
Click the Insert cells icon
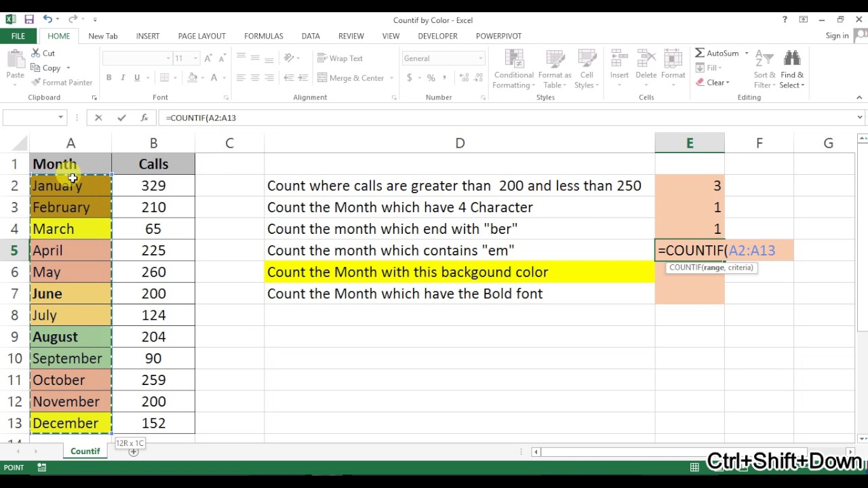tap(619, 59)
